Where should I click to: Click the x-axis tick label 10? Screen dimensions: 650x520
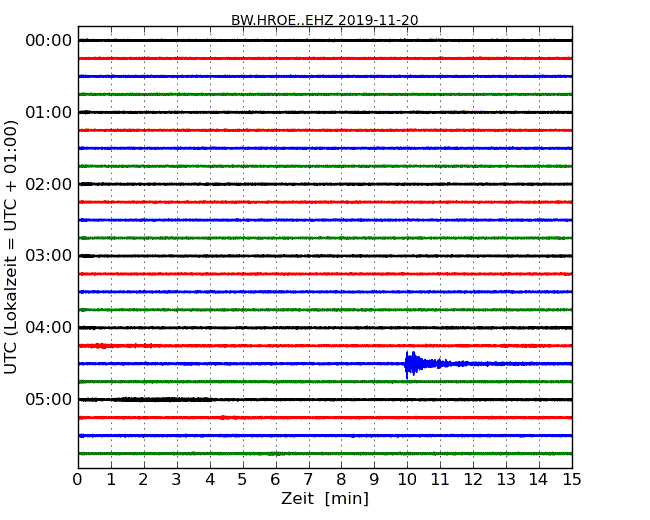pyautogui.click(x=407, y=480)
